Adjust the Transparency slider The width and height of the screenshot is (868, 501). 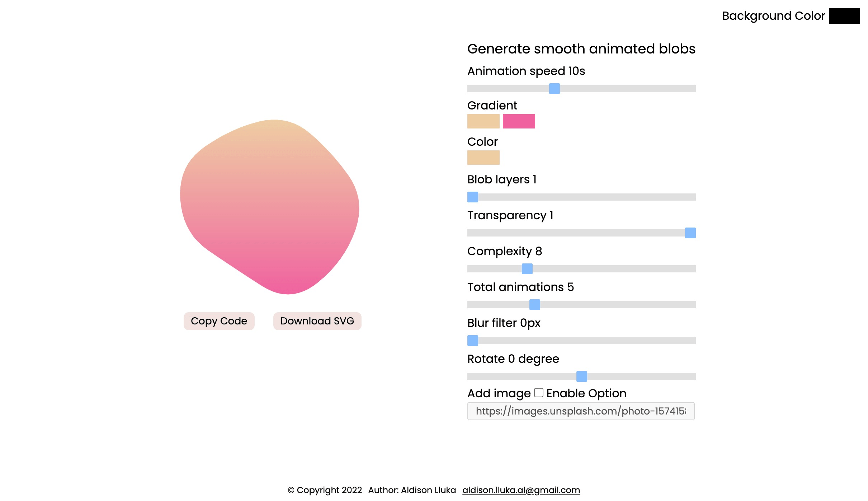[690, 233]
